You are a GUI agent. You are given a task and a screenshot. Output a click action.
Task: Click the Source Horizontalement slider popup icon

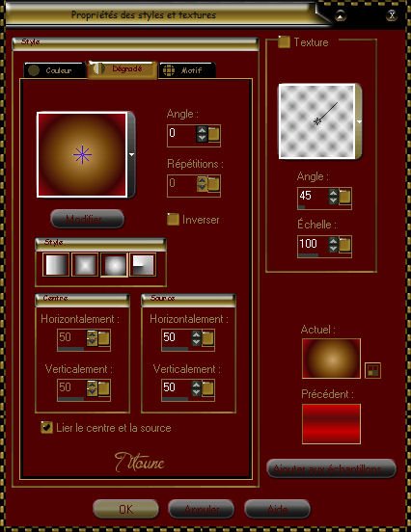(207, 338)
